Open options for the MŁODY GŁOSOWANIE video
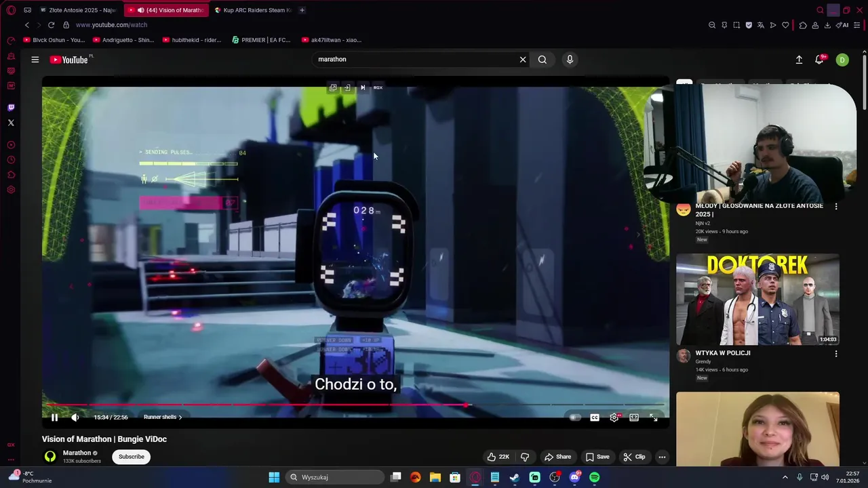The height and width of the screenshot is (488, 868). (x=835, y=207)
